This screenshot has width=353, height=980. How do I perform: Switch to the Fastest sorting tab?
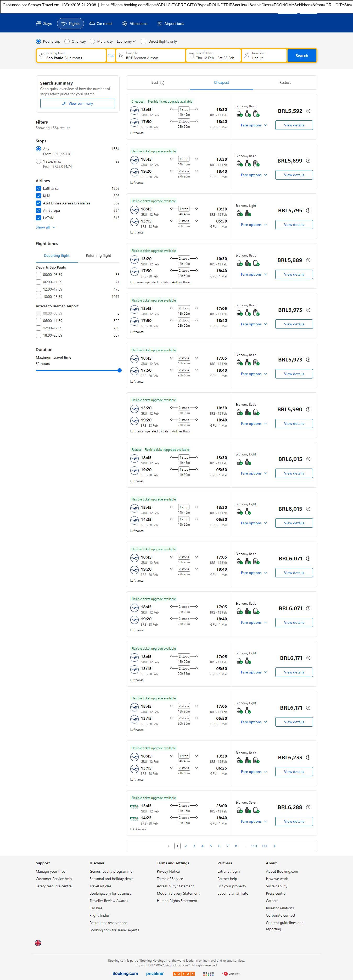(285, 82)
